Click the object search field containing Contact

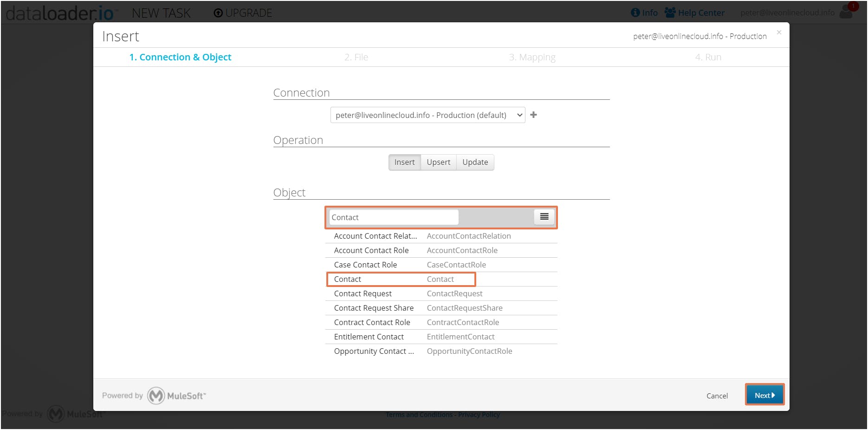click(x=394, y=217)
